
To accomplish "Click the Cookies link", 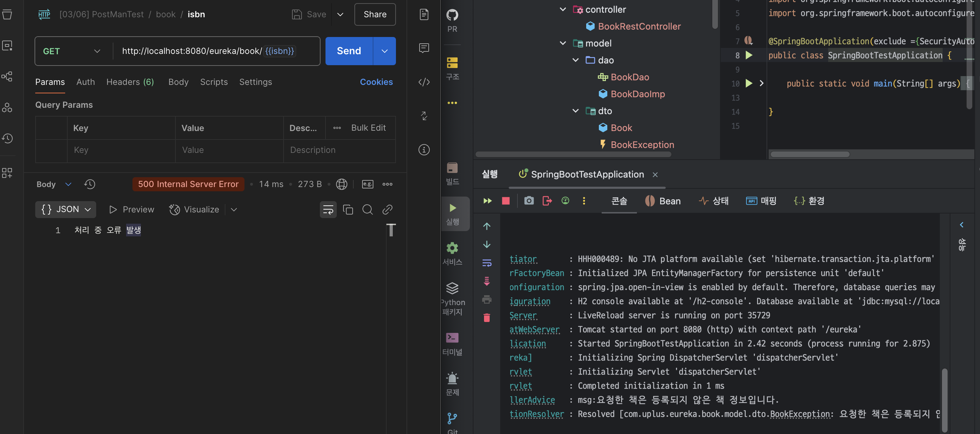I will [376, 82].
